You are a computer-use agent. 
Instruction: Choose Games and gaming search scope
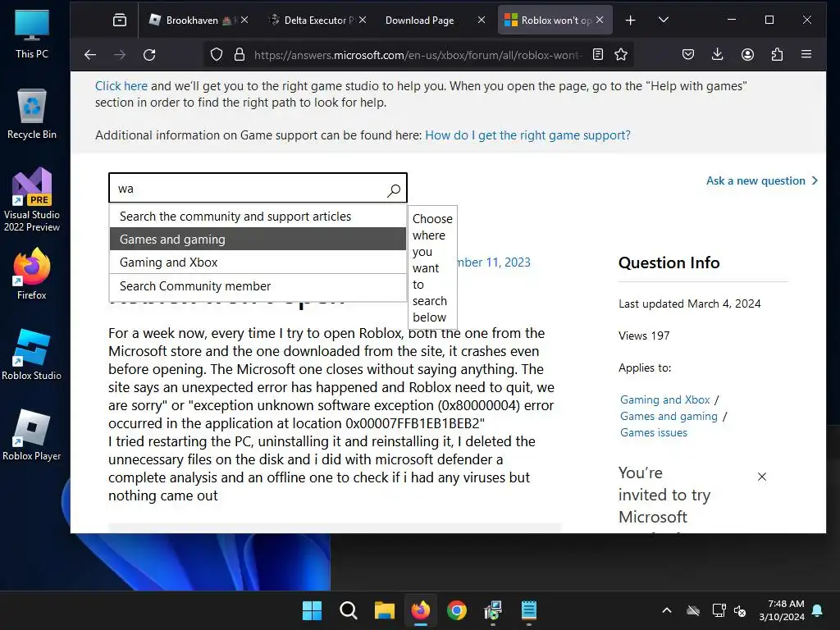point(258,240)
